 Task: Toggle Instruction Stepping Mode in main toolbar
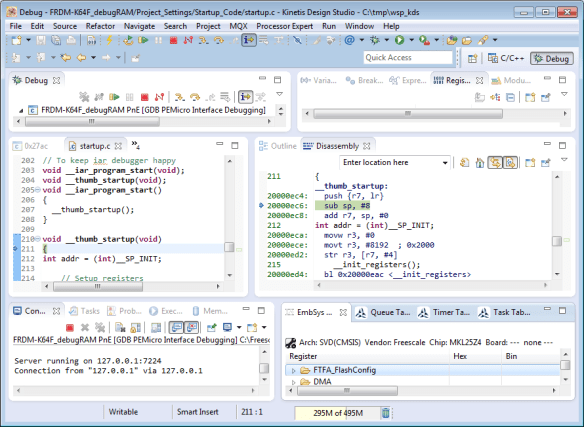249,40
